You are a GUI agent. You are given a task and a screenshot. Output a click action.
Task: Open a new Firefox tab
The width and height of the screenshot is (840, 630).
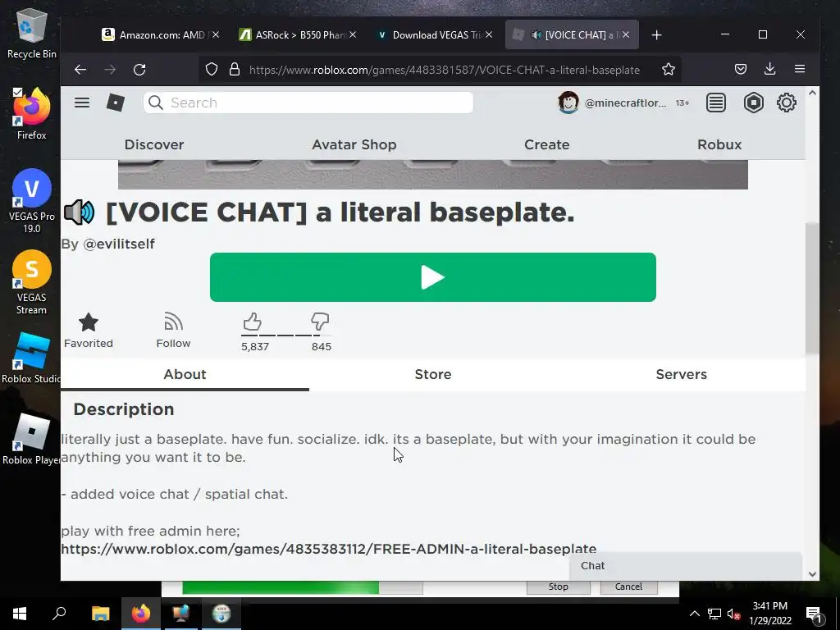click(657, 34)
